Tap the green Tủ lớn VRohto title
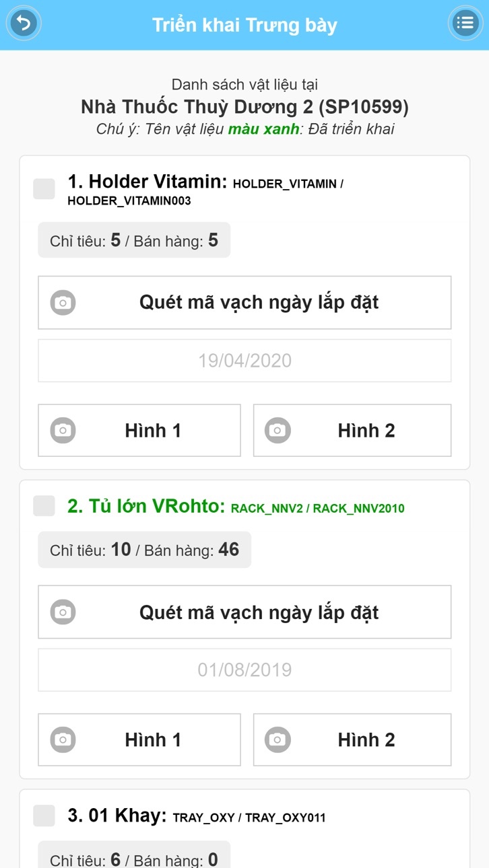This screenshot has height=868, width=489. click(146, 506)
